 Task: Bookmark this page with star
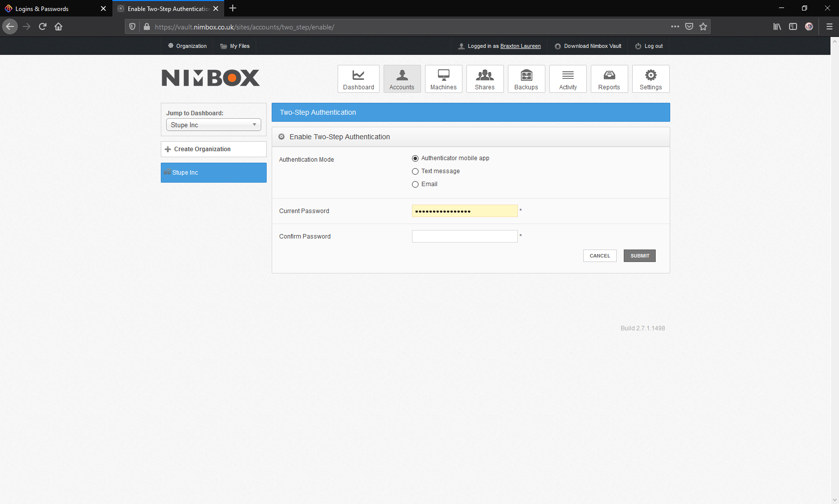pos(703,26)
